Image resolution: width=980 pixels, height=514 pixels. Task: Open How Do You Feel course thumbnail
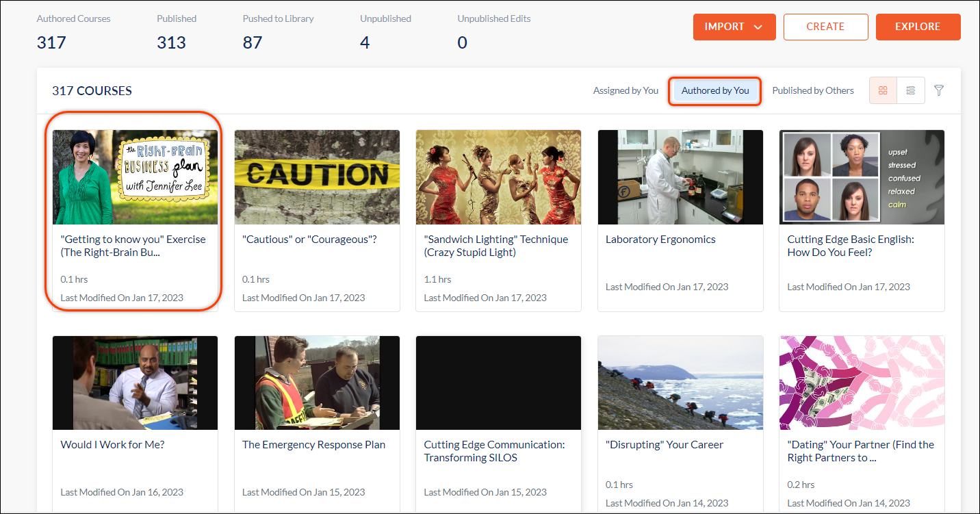862,177
